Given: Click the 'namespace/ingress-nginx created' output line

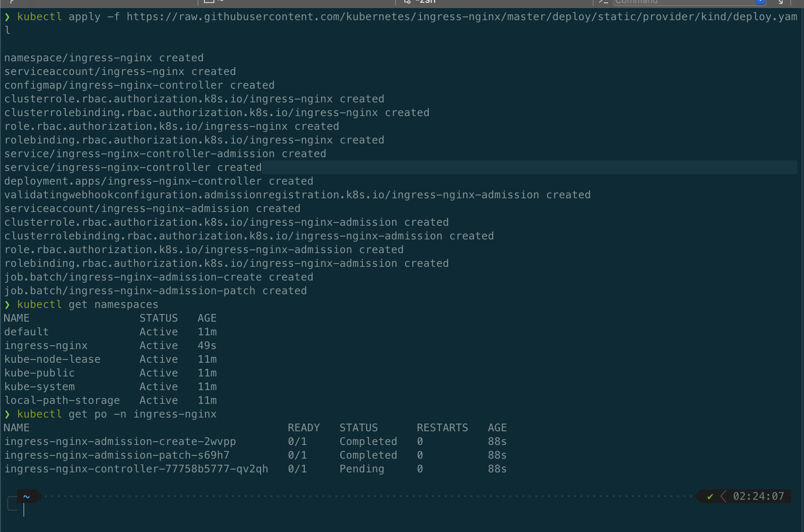Looking at the screenshot, I should tap(104, 58).
